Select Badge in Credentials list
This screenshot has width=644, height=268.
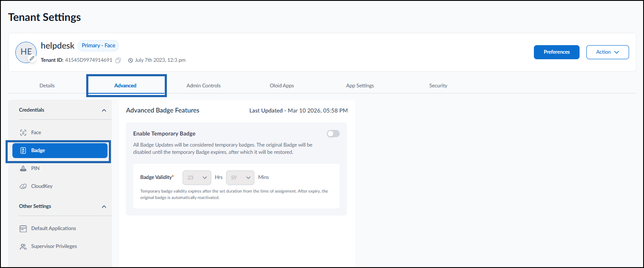[x=60, y=150]
